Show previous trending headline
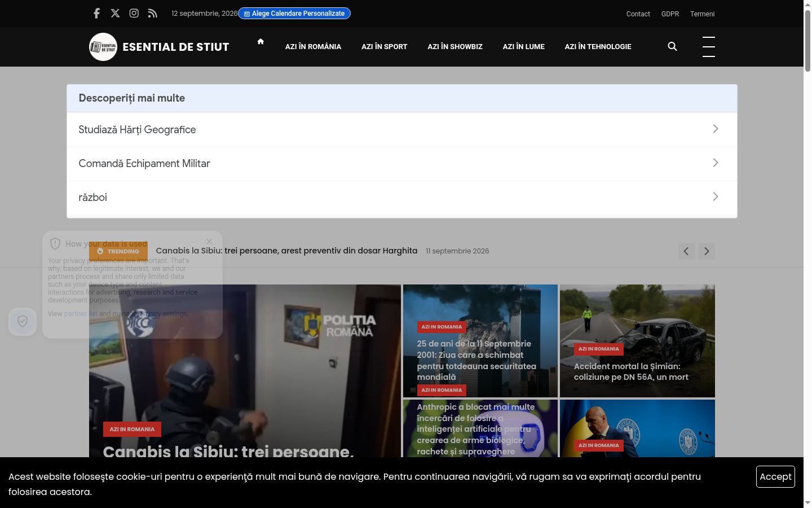The height and width of the screenshot is (508, 812). tap(686, 251)
